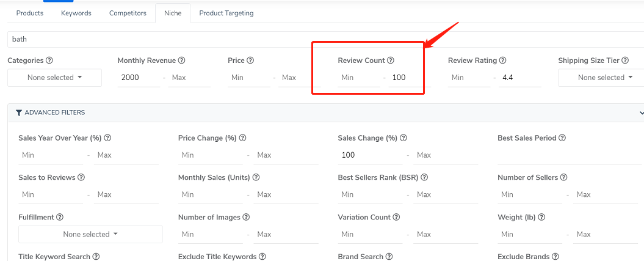This screenshot has height=261, width=644.
Task: Open the Competitors tab
Action: click(x=128, y=13)
